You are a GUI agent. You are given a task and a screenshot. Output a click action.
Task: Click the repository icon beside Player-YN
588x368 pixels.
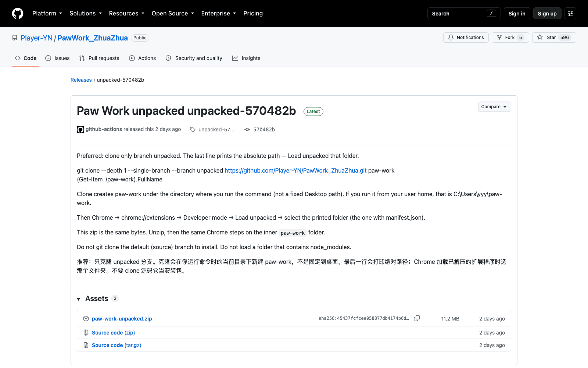pos(15,38)
